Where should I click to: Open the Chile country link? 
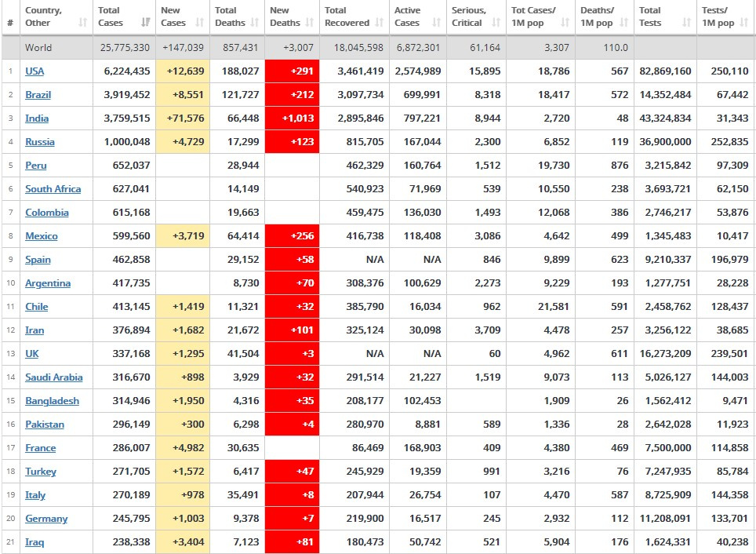click(x=37, y=307)
